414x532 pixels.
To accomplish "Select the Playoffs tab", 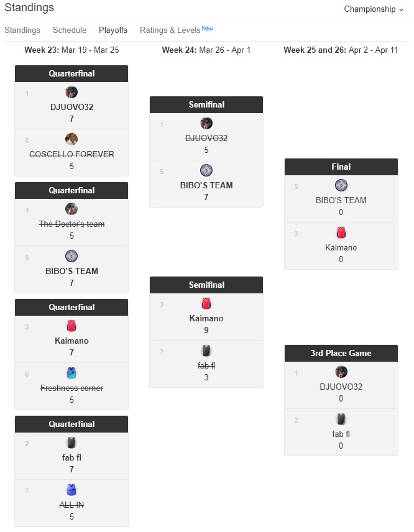I will pyautogui.click(x=113, y=30).
